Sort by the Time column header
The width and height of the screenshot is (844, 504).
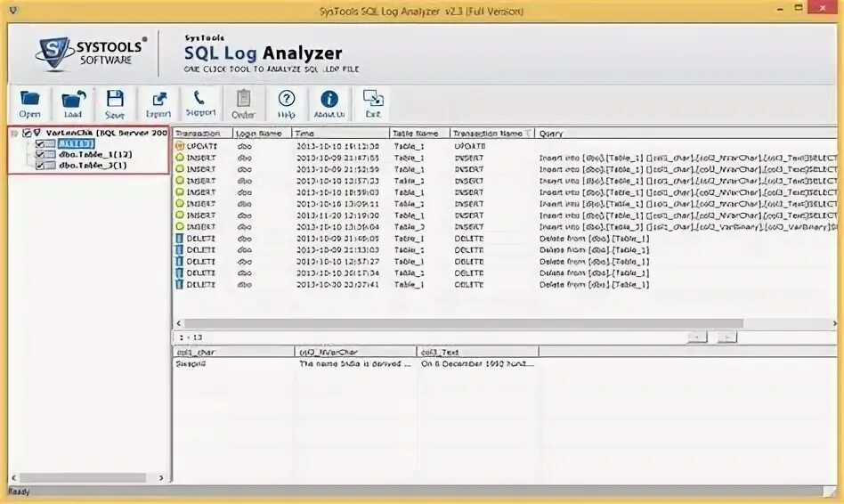point(341,133)
